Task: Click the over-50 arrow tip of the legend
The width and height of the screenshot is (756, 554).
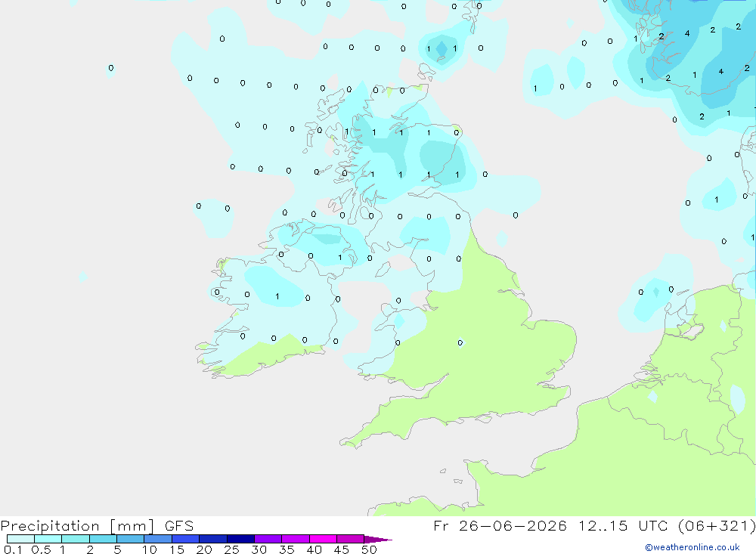Action: click(x=378, y=539)
